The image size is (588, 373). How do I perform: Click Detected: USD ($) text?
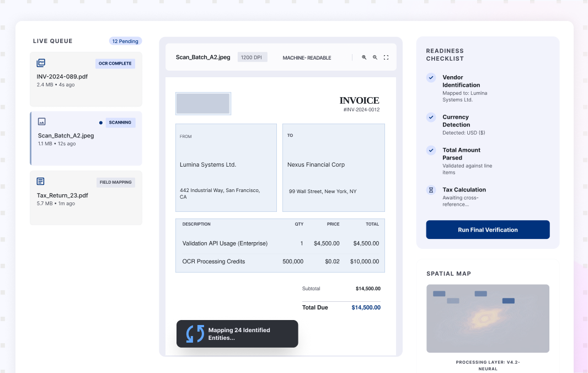click(463, 133)
